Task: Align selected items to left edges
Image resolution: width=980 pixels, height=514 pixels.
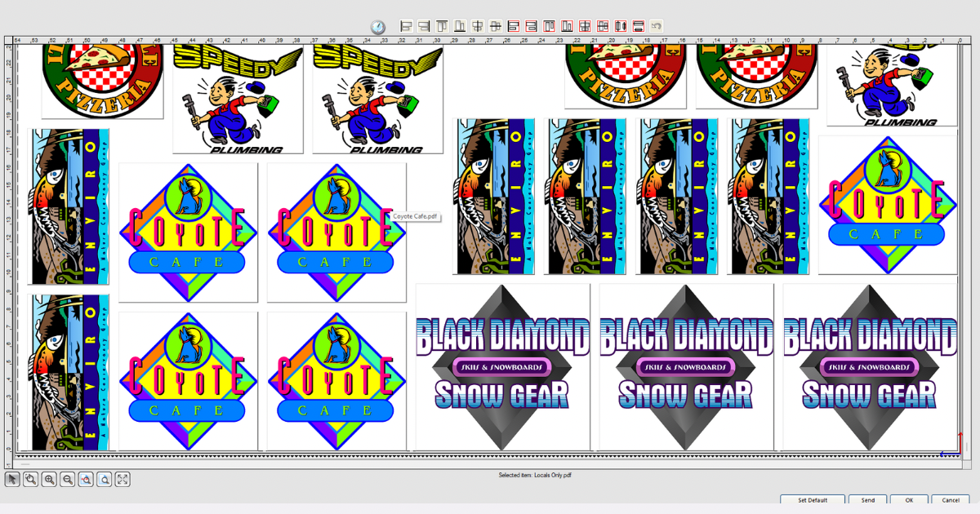Action: click(406, 26)
